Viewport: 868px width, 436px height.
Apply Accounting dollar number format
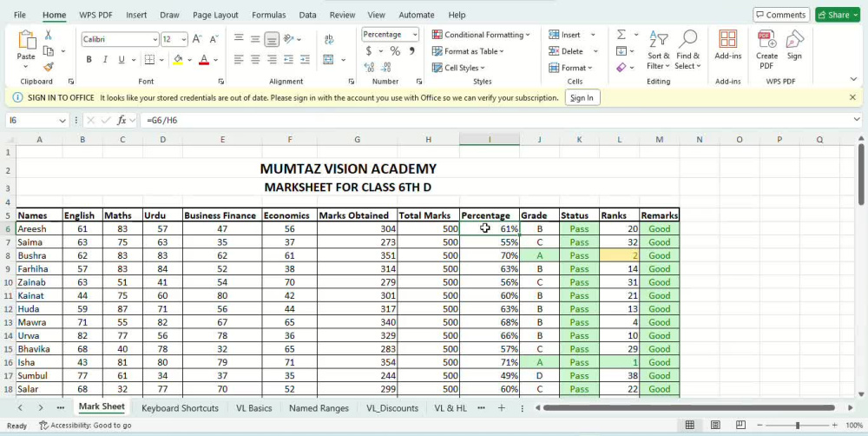(369, 51)
